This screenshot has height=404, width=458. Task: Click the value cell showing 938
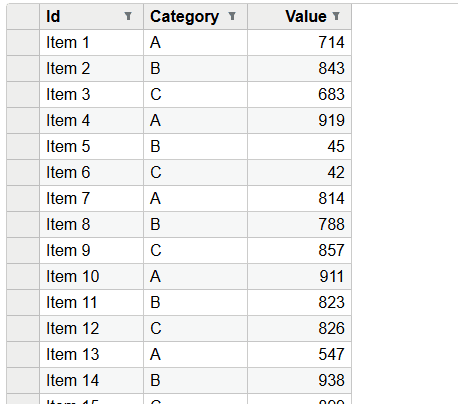click(300, 380)
